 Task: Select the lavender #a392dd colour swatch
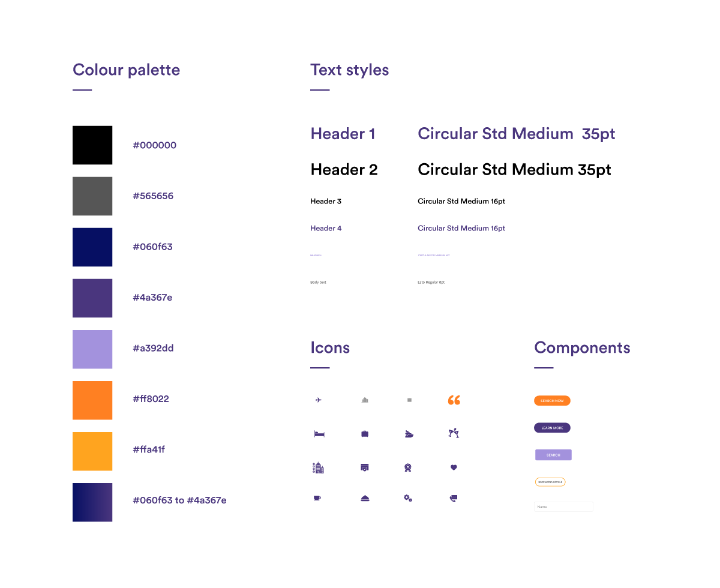pyautogui.click(x=92, y=349)
